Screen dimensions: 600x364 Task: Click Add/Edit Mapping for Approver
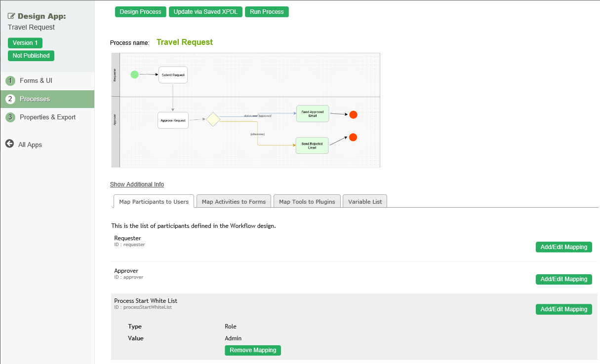pos(563,279)
